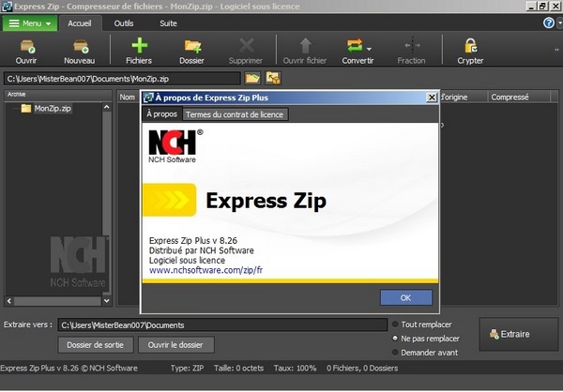Click the Supprimer delete icon

246,46
